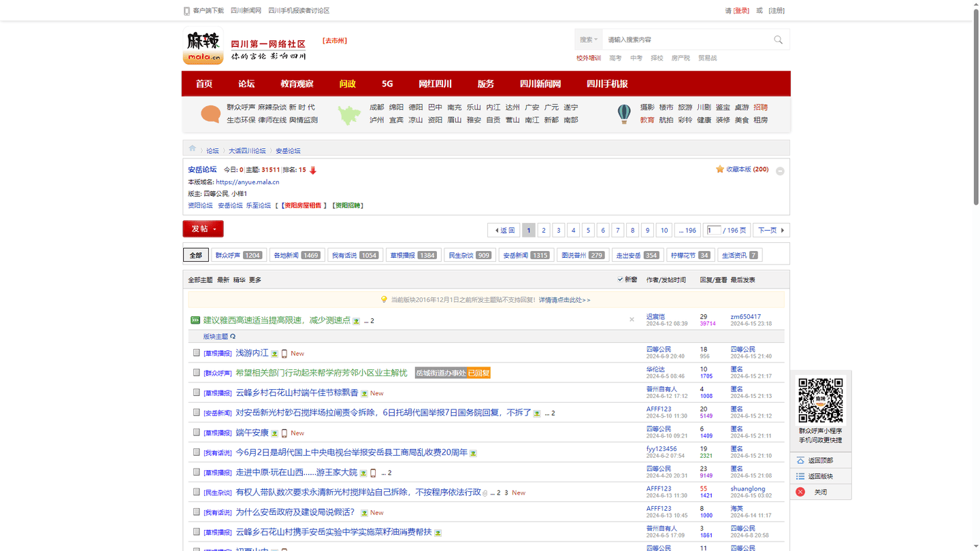Viewport: 980px width, 551px height.
Task: Click the phone icon beside 客户端下载
Action: click(186, 11)
